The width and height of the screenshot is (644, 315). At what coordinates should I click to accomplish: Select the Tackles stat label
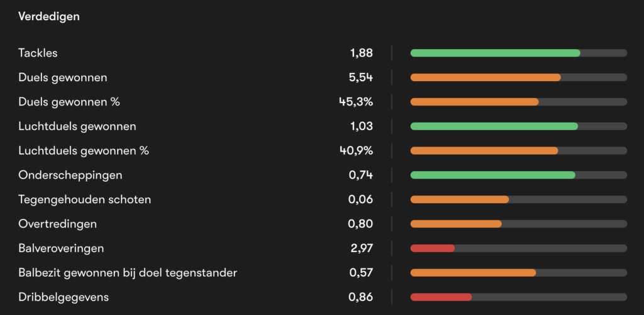[38, 53]
